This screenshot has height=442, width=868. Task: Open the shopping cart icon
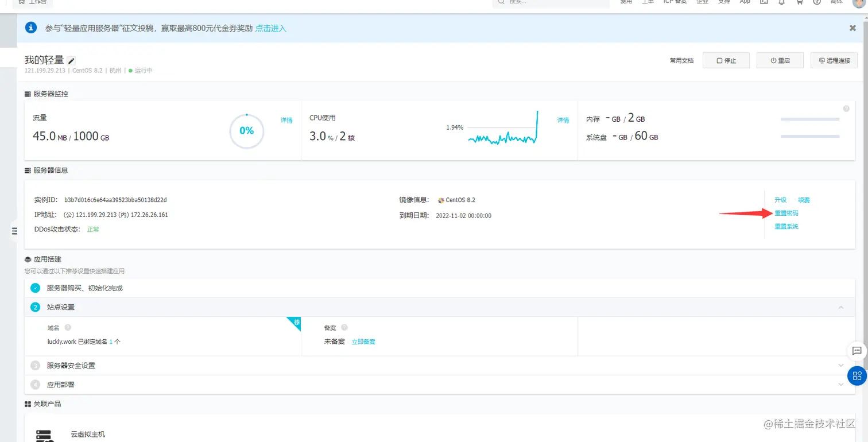[799, 2]
